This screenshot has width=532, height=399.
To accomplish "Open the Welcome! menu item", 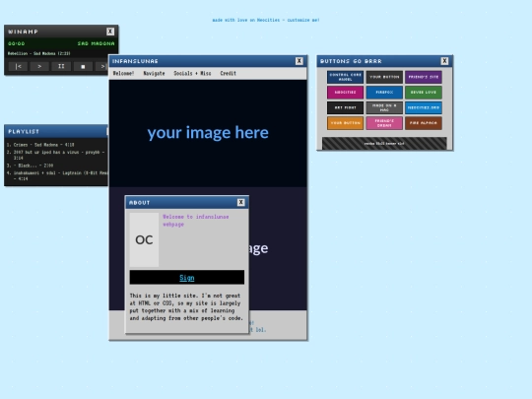I will tap(123, 73).
